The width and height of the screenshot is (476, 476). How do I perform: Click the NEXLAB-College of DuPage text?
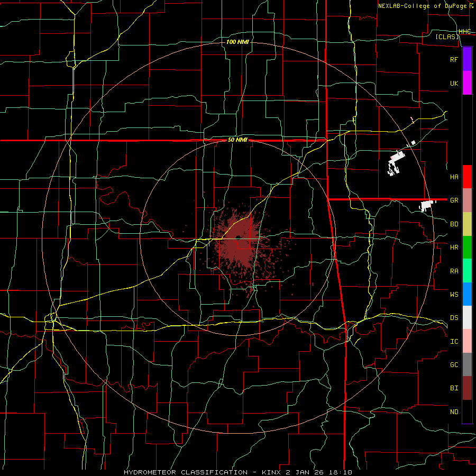pos(422,6)
